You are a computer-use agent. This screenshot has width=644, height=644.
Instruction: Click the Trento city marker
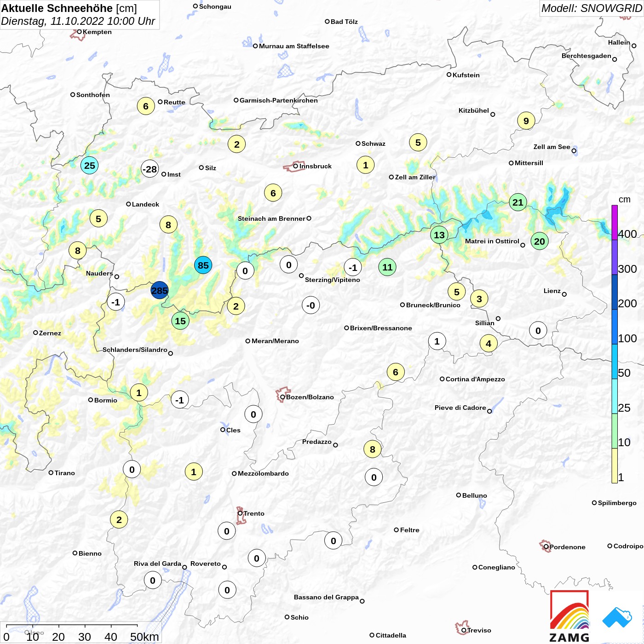(240, 513)
